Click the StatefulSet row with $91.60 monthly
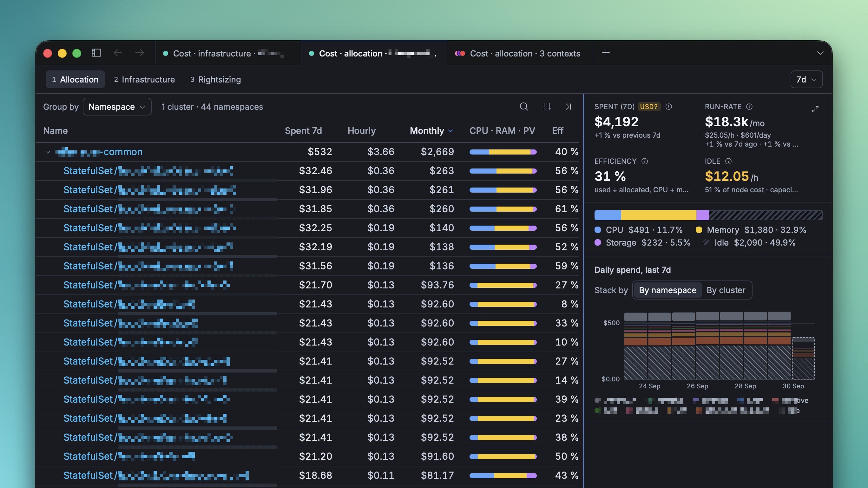 click(307, 456)
